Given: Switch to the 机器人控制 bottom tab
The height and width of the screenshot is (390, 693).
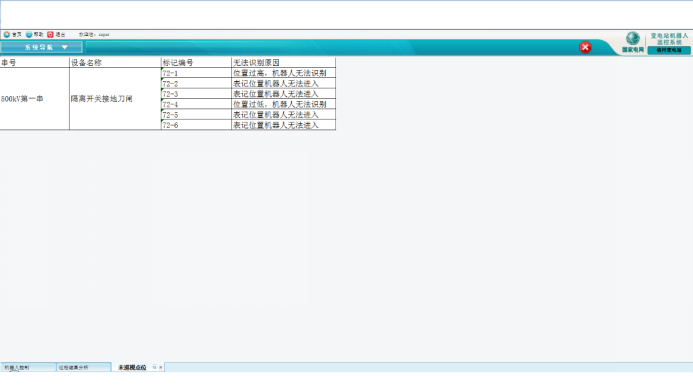Looking at the screenshot, I should pyautogui.click(x=29, y=367).
